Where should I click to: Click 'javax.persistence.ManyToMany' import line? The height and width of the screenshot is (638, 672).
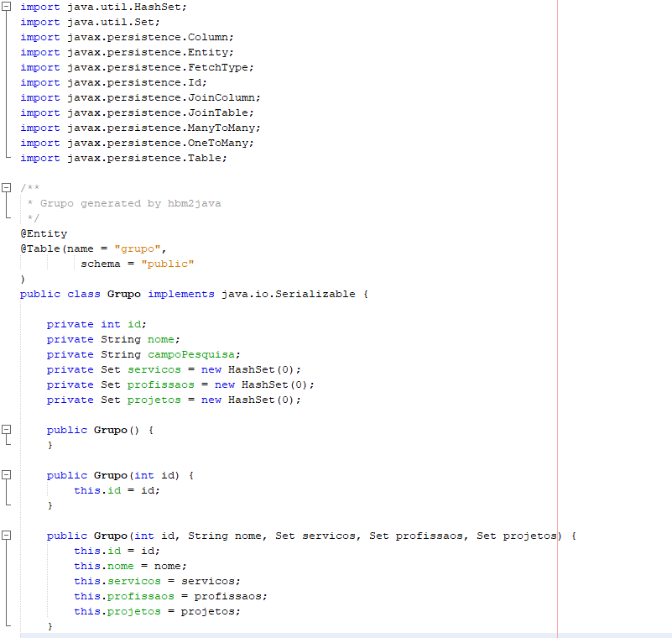(x=140, y=128)
